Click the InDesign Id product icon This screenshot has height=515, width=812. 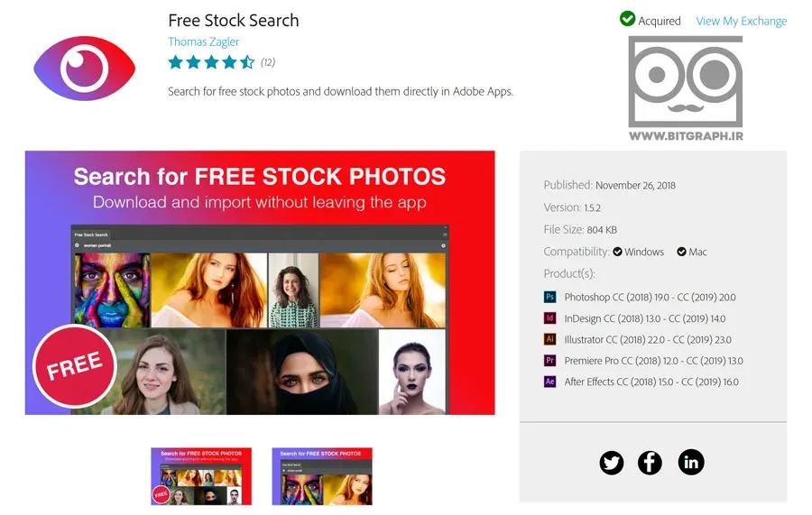point(550,317)
